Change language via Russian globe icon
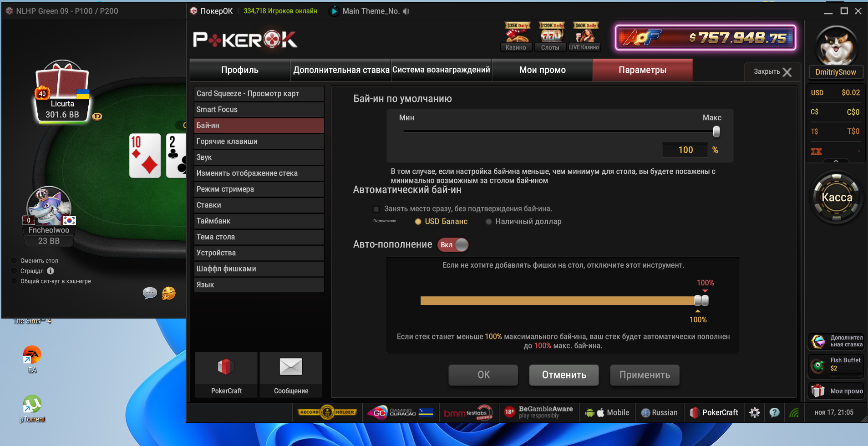The height and width of the screenshot is (446, 868). (659, 412)
